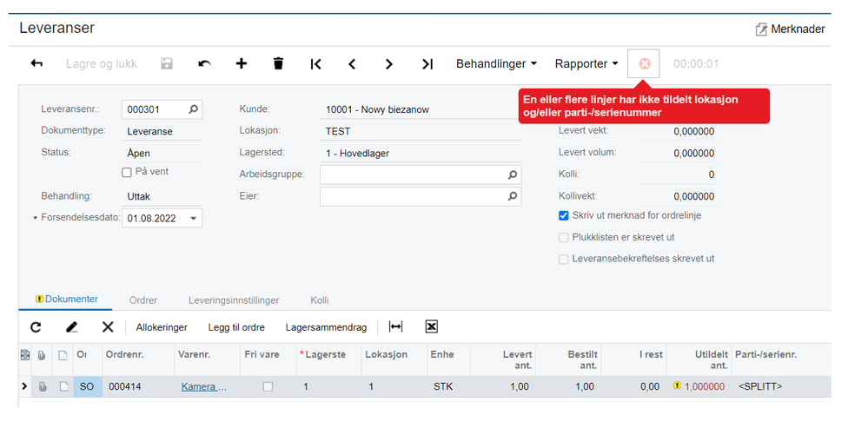Switch to the Dokumenter tab
The height and width of the screenshot is (428, 868).
pos(66,300)
